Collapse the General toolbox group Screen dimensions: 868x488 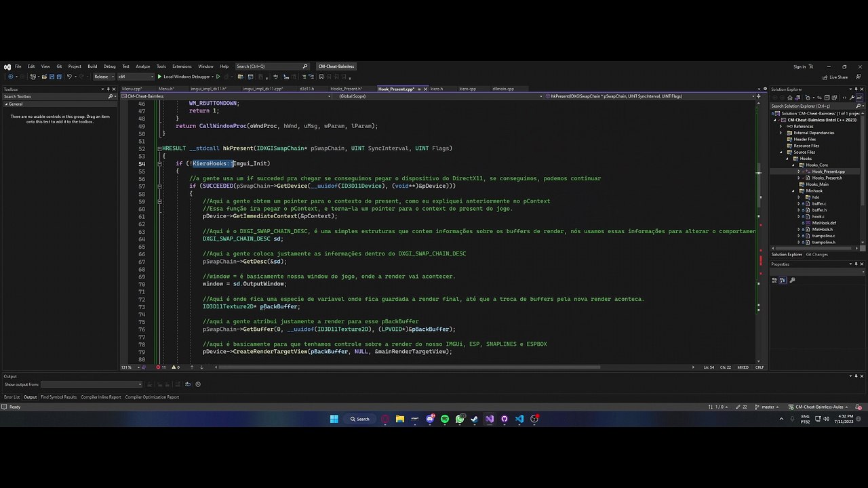(5, 104)
